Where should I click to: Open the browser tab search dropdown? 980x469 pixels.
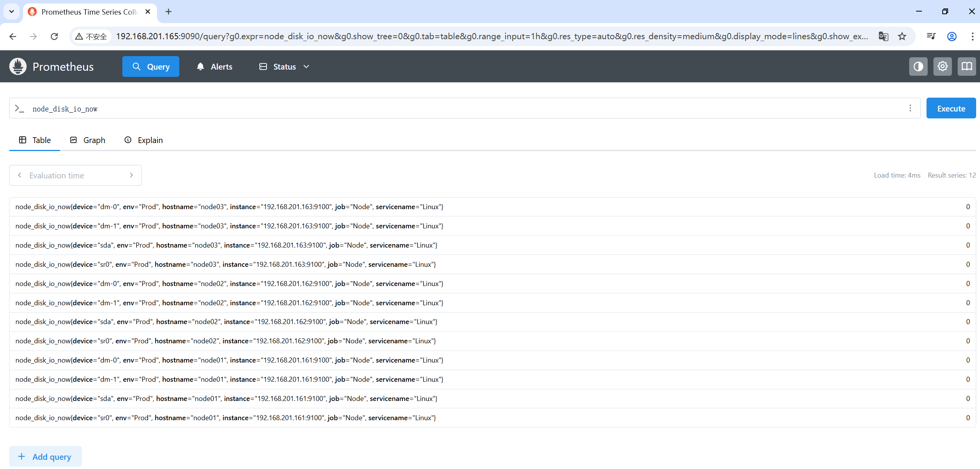(x=12, y=12)
